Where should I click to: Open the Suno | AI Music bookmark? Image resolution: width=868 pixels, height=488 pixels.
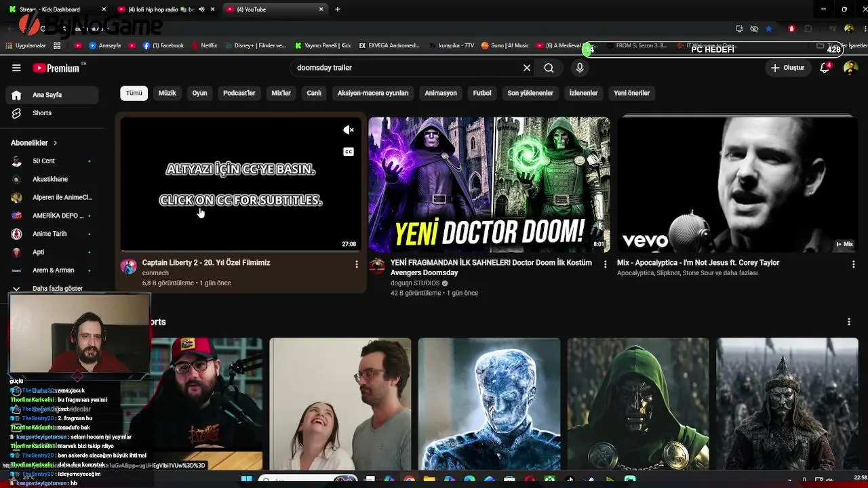(505, 45)
